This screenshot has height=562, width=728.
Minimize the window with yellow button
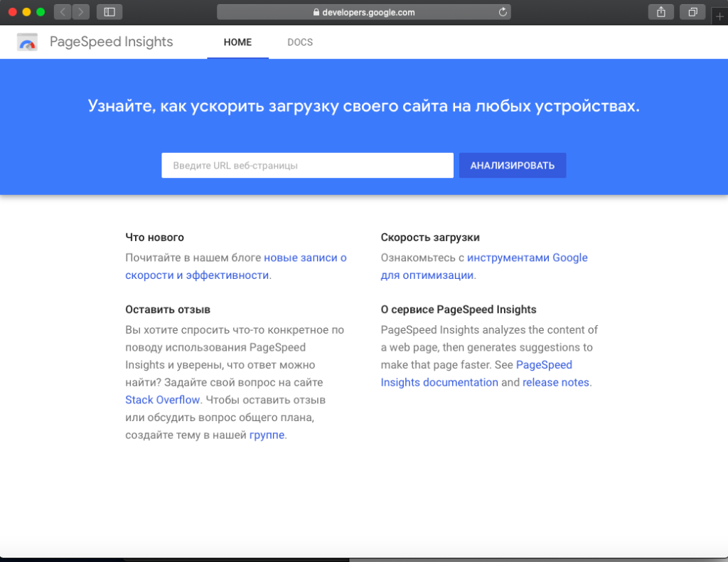point(26,12)
